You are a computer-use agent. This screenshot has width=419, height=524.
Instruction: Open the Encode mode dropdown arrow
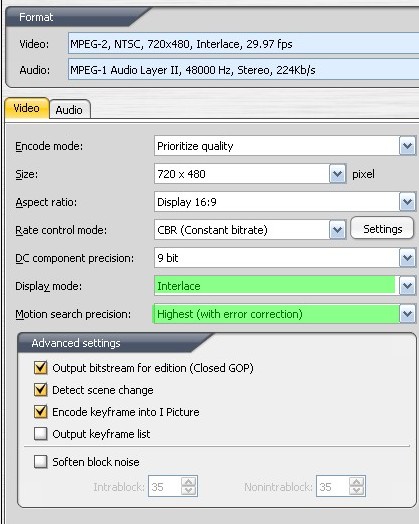pos(407,146)
